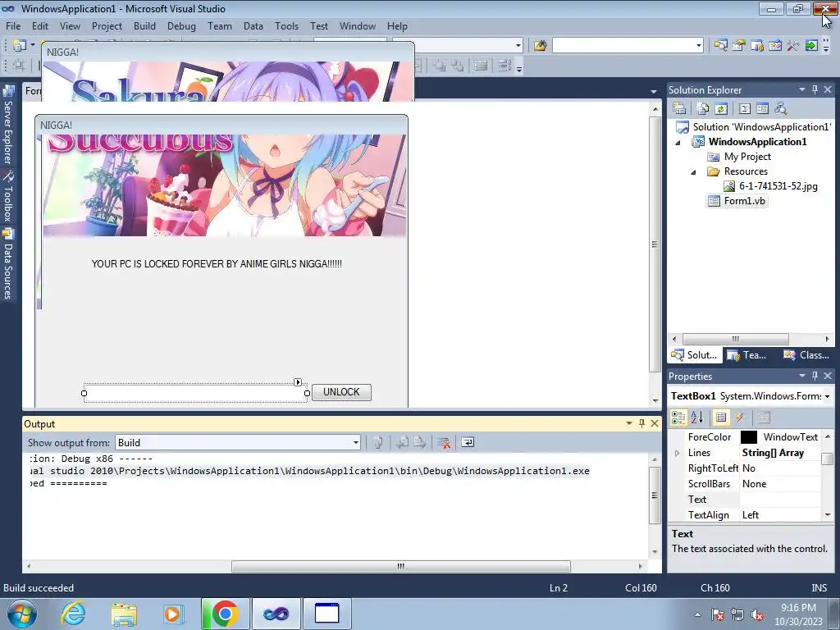
Task: Click View Designer icon in Solution Explorer
Action: click(x=762, y=108)
